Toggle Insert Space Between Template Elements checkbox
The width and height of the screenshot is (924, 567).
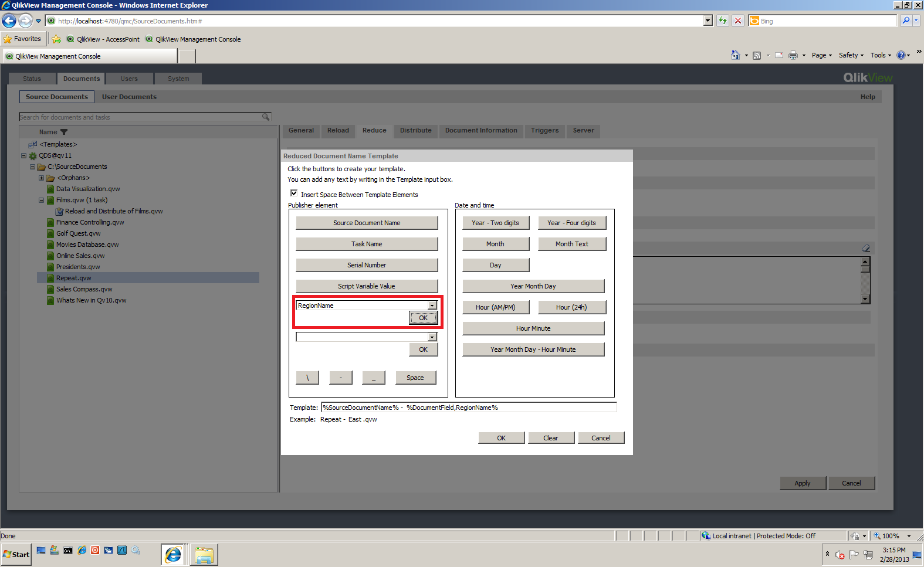tap(294, 193)
